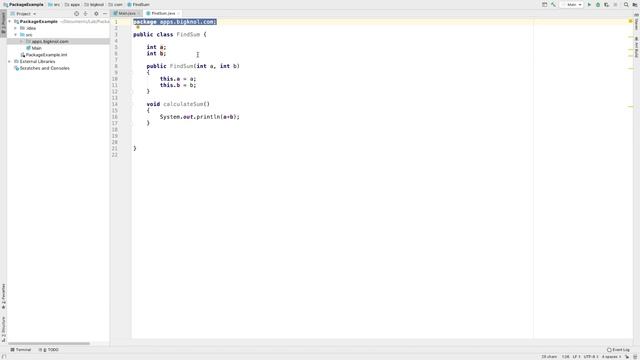The height and width of the screenshot is (360, 640).
Task: Click the LF line separator widget
Action: pyautogui.click(x=576, y=357)
